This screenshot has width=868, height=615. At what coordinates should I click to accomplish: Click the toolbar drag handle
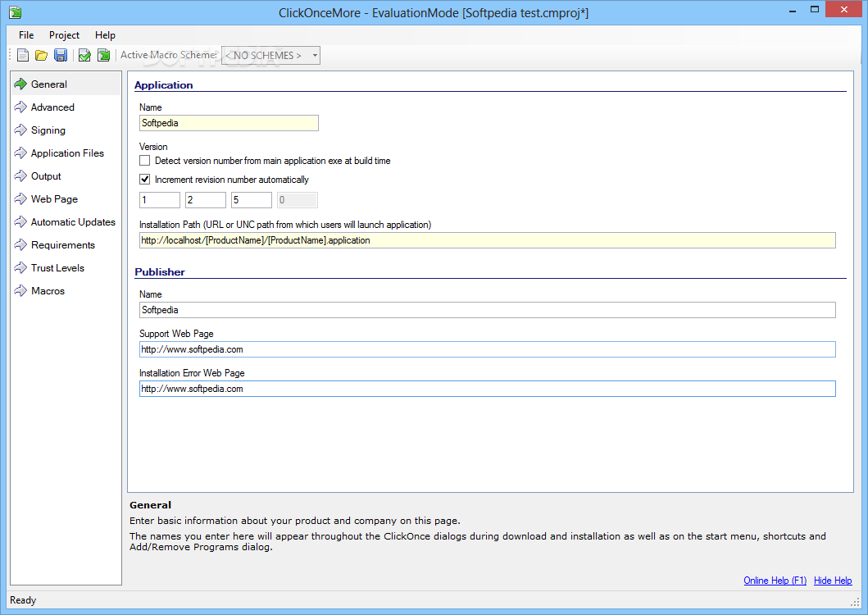10,56
